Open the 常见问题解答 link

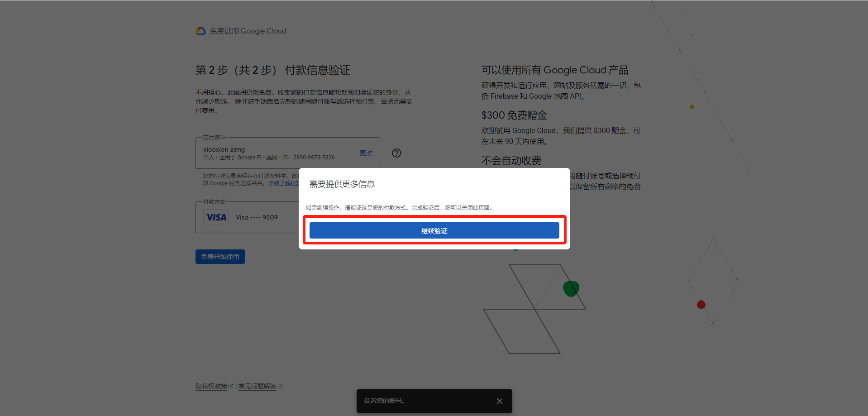pyautogui.click(x=257, y=386)
